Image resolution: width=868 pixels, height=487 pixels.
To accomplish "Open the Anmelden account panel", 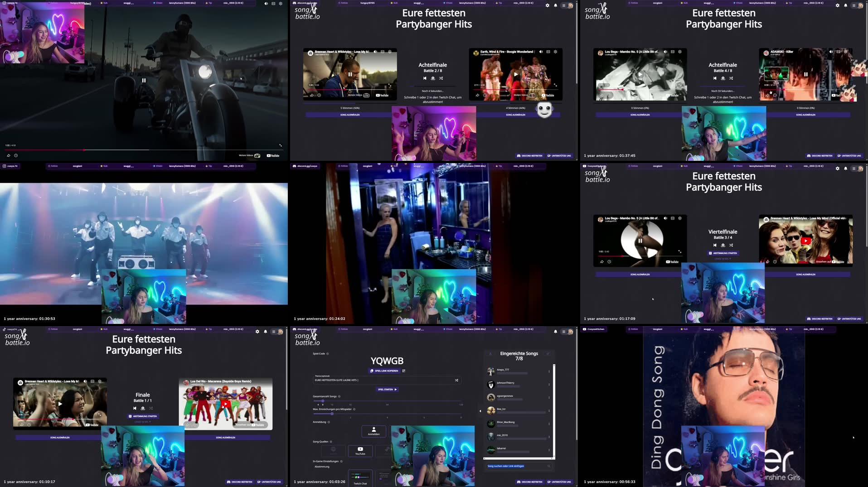I will (x=373, y=431).
